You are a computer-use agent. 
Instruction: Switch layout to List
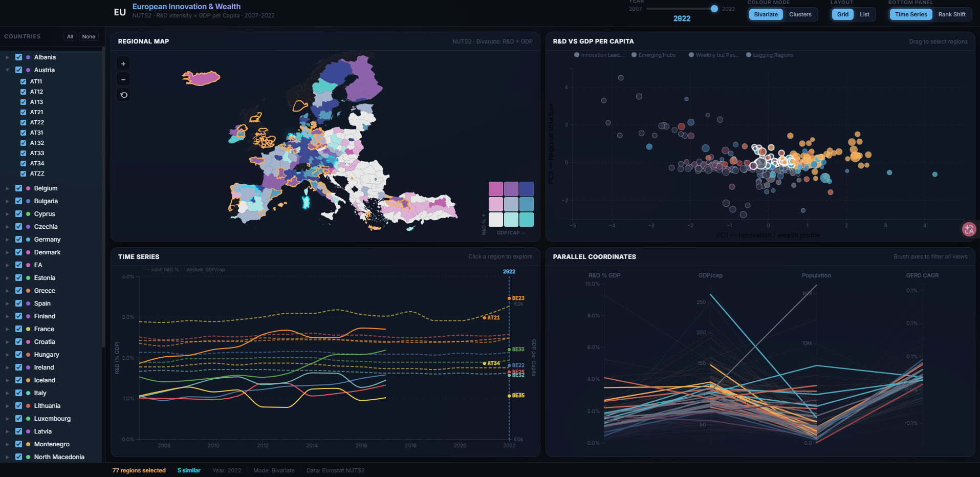point(864,14)
